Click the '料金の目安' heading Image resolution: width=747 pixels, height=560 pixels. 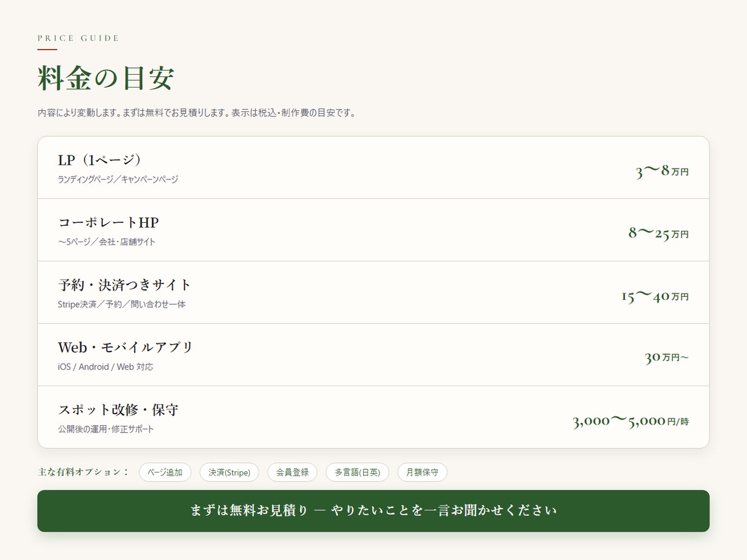click(x=106, y=79)
